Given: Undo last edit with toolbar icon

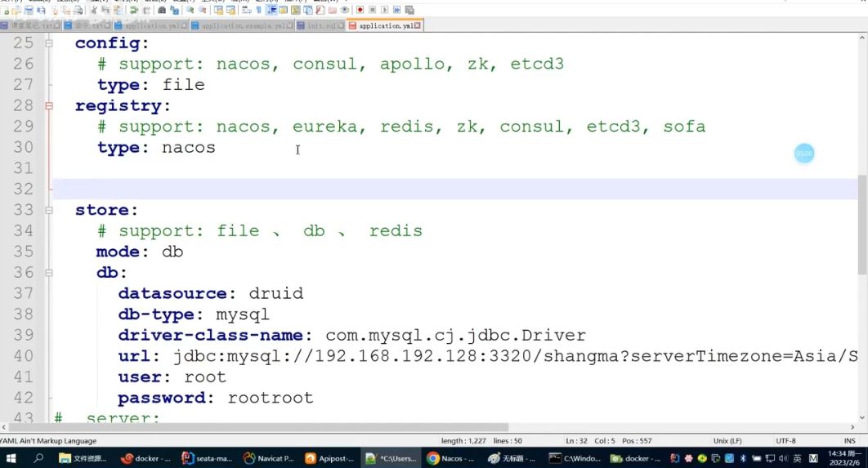Looking at the screenshot, I should pyautogui.click(x=134, y=10).
